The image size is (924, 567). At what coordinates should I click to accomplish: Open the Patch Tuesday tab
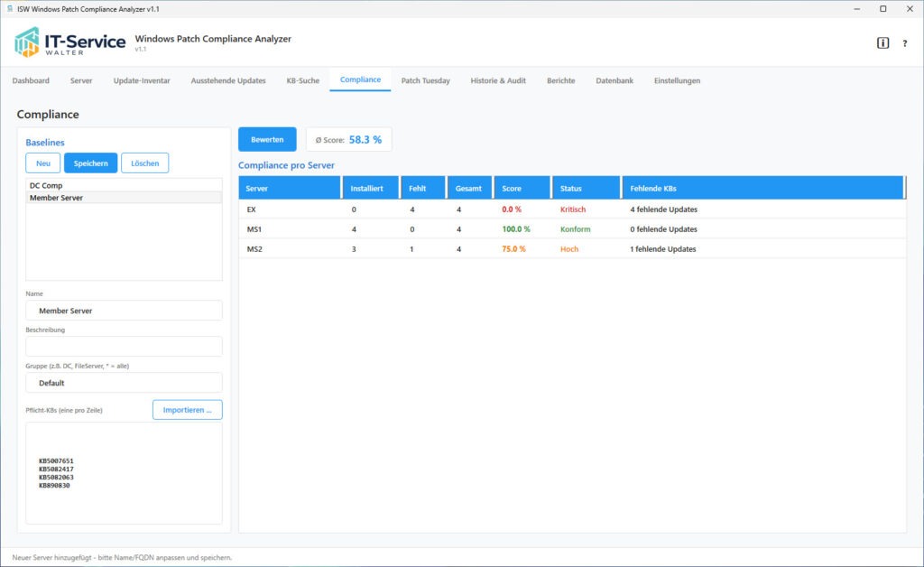coord(424,79)
